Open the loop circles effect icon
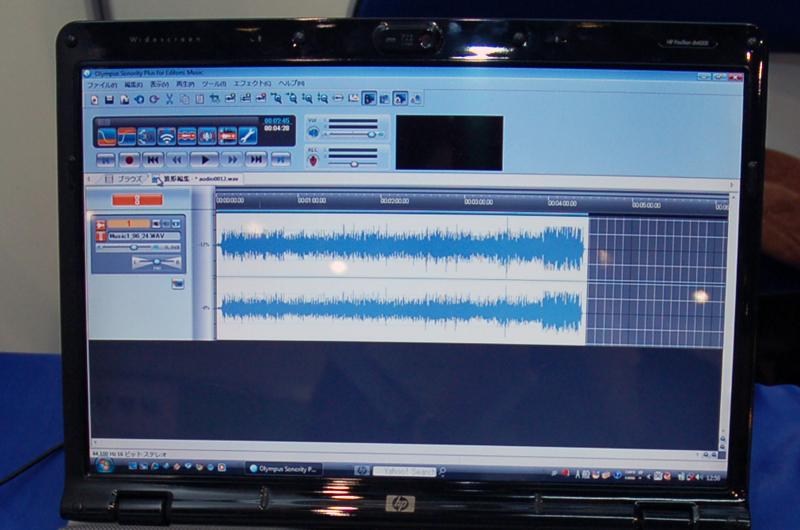The height and width of the screenshot is (530, 800). click(x=146, y=137)
